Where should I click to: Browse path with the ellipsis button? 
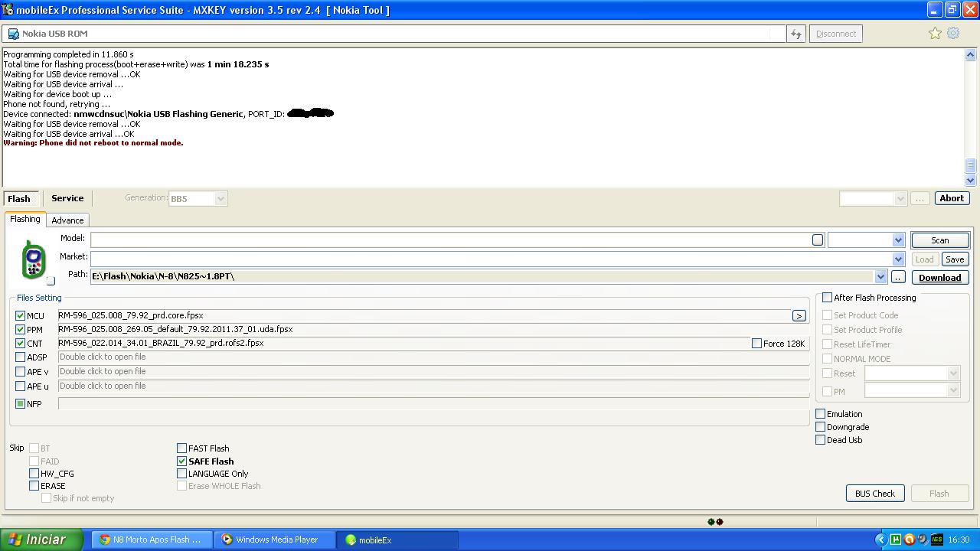898,277
